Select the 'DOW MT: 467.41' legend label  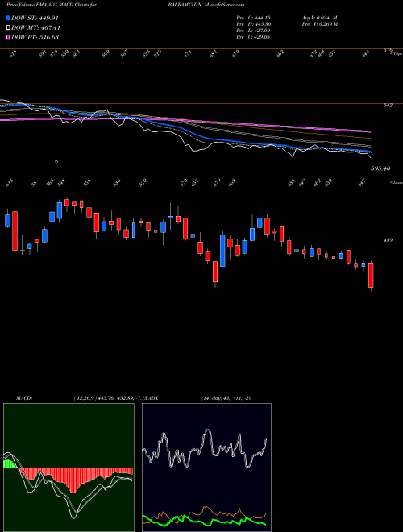36,28
